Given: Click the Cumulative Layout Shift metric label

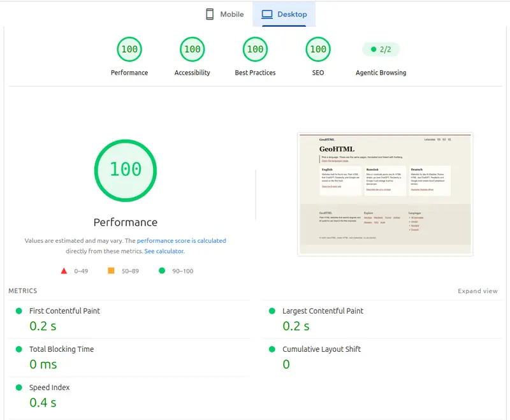Looking at the screenshot, I should point(321,349).
